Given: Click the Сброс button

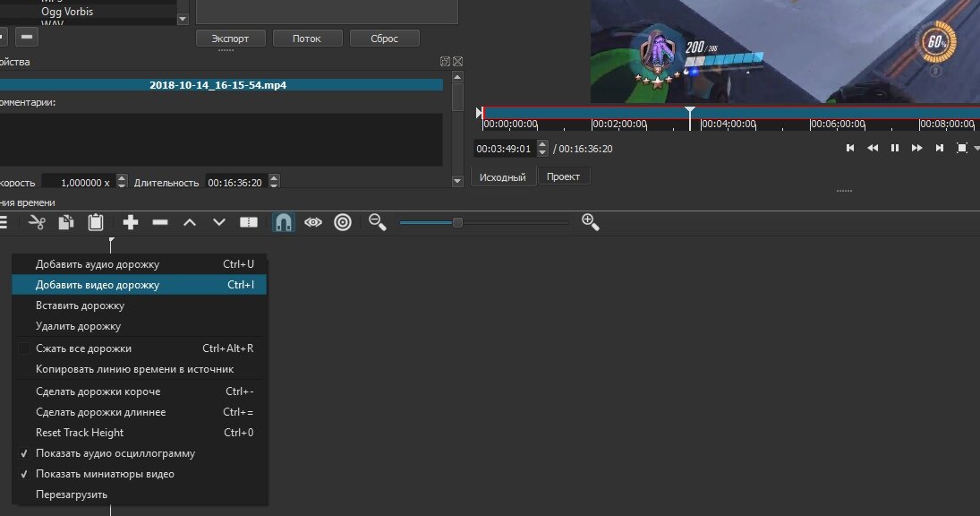Looking at the screenshot, I should tap(384, 39).
